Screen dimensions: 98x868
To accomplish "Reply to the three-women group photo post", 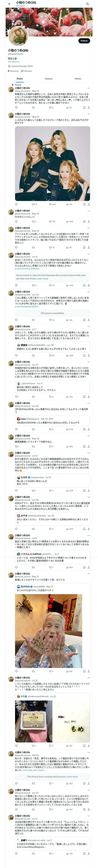I will [x=16, y=204].
